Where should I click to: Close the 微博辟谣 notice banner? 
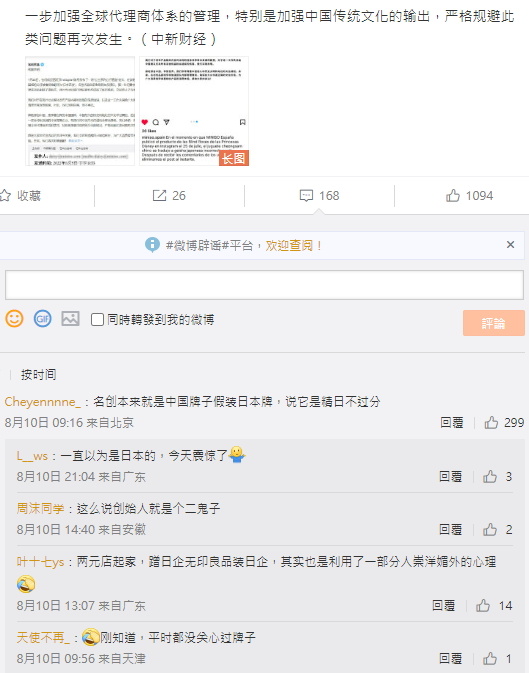(x=510, y=245)
